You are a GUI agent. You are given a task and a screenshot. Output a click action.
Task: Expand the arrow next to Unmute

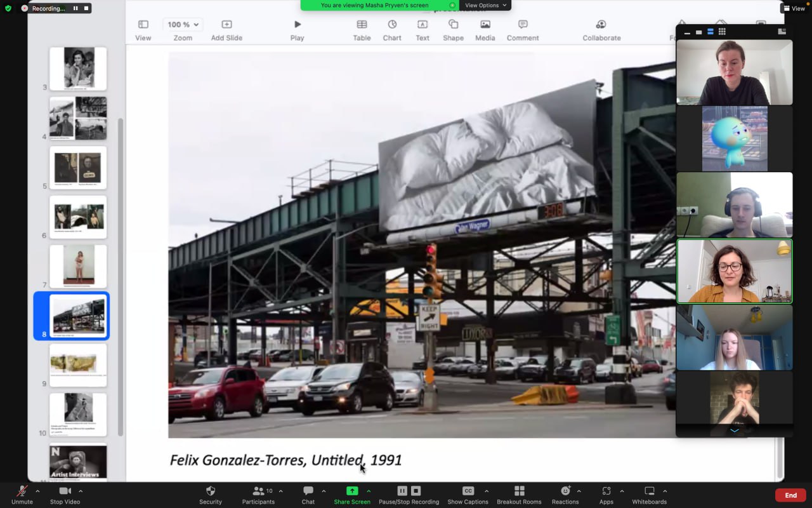(37, 491)
